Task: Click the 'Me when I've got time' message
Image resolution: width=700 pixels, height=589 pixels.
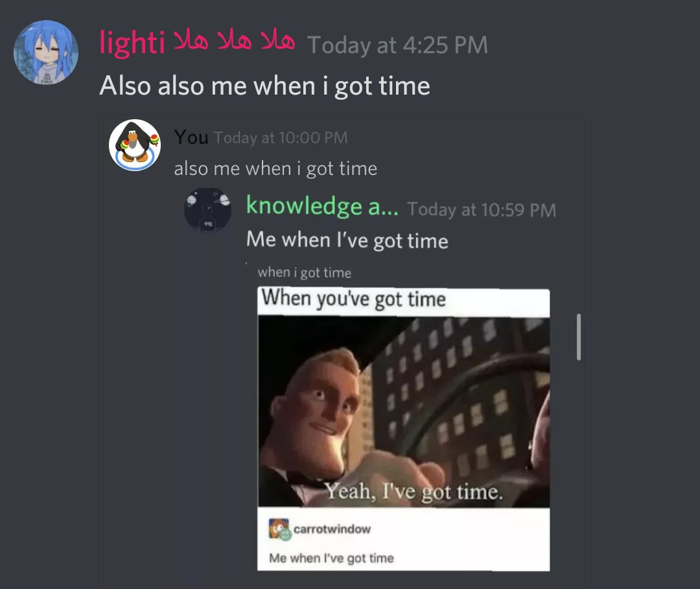Action: (x=347, y=240)
